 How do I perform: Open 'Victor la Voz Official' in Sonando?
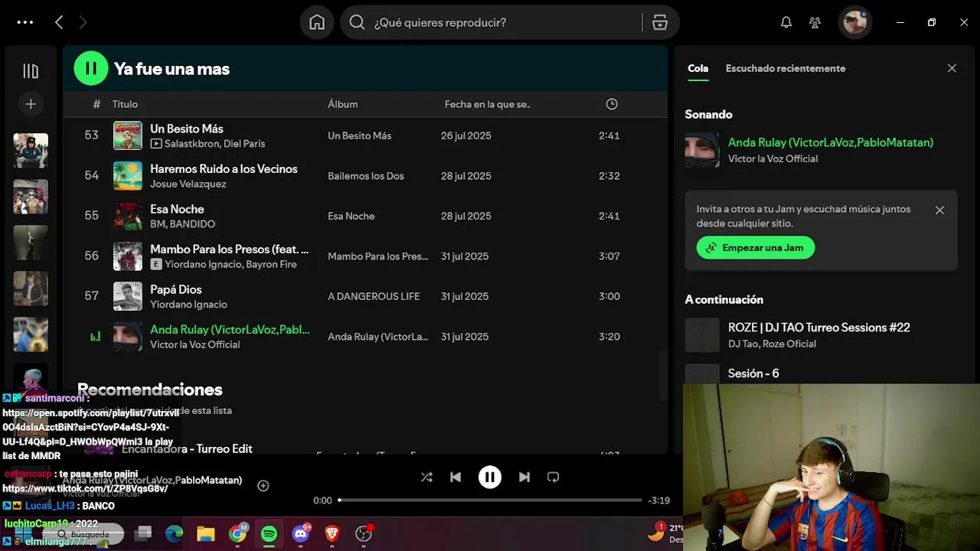click(x=773, y=158)
